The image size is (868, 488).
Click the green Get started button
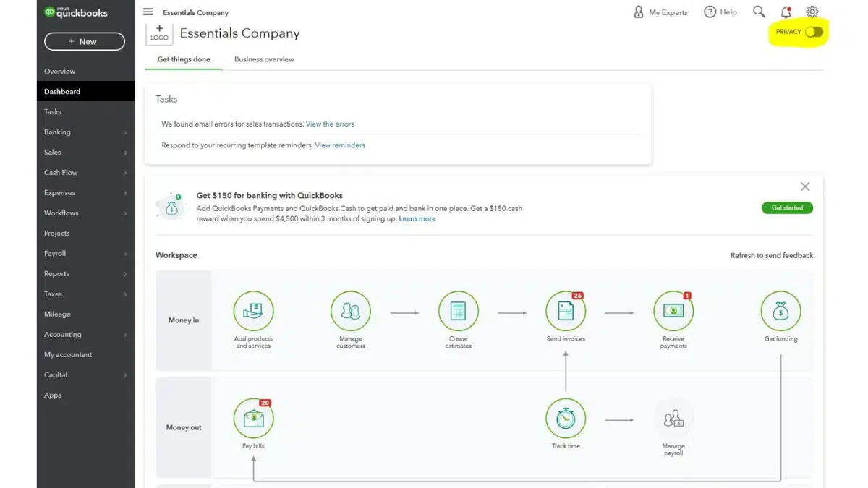point(787,208)
